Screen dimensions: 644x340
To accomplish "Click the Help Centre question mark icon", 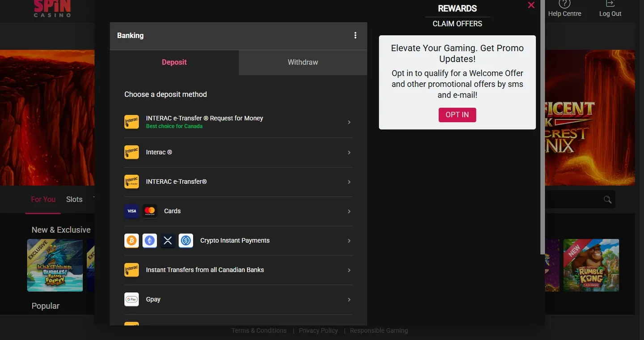I will click(x=565, y=4).
